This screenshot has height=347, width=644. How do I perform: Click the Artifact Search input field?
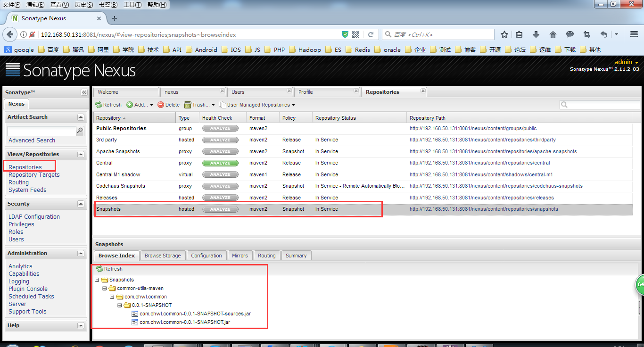(42, 131)
